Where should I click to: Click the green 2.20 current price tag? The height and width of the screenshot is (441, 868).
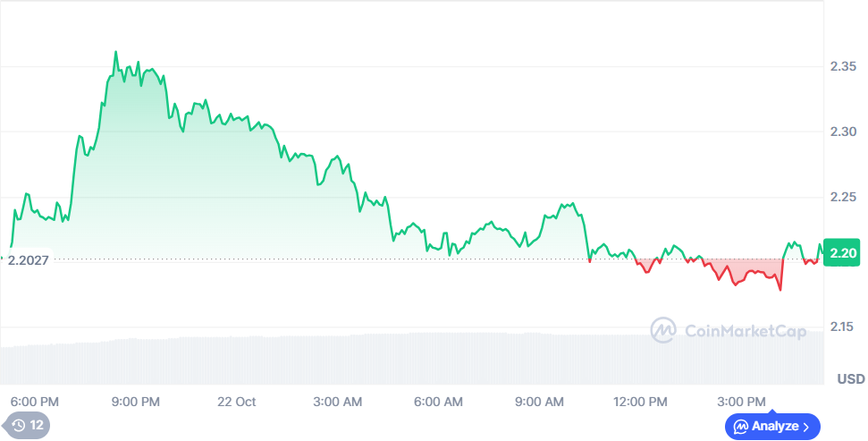point(841,253)
